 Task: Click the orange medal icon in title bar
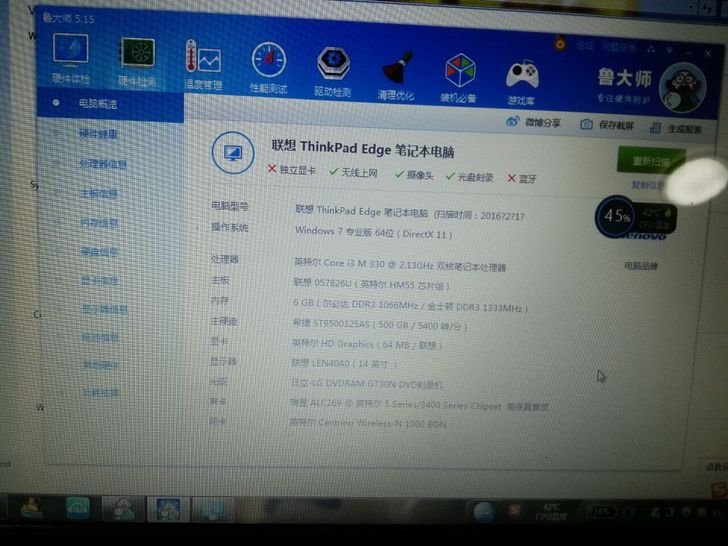560,44
